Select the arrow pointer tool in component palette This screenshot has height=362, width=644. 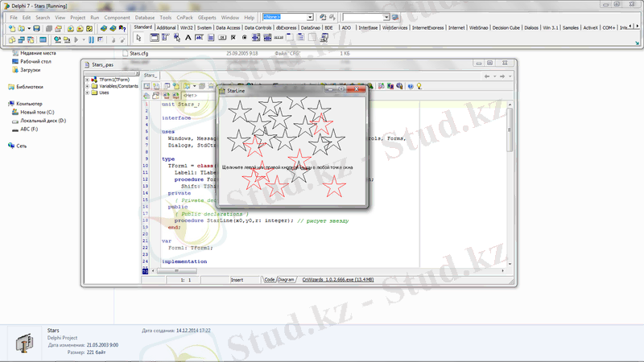click(139, 39)
